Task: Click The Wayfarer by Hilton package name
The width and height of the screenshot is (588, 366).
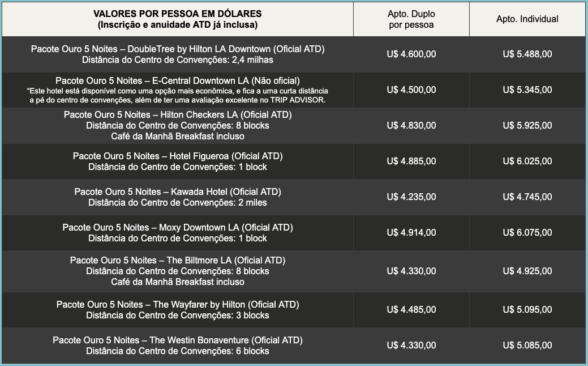Action: tap(178, 305)
